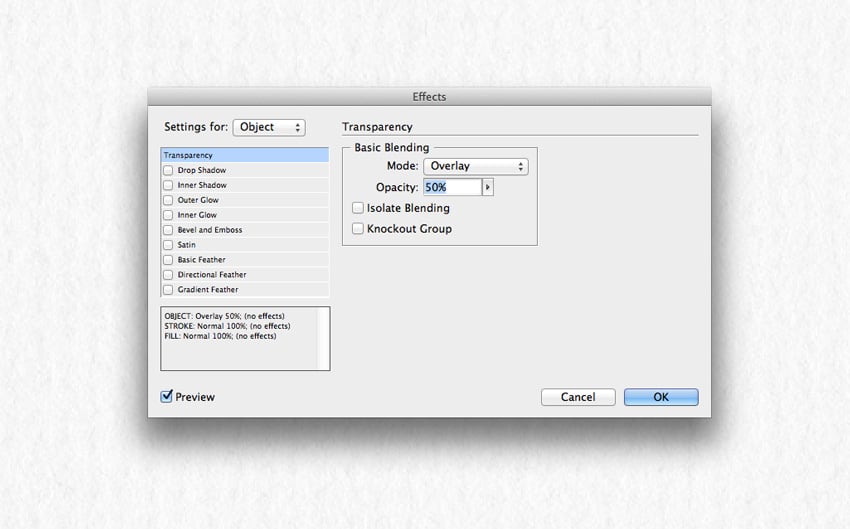Select the Gradient Feather label
The image size is (850, 529).
(x=208, y=289)
